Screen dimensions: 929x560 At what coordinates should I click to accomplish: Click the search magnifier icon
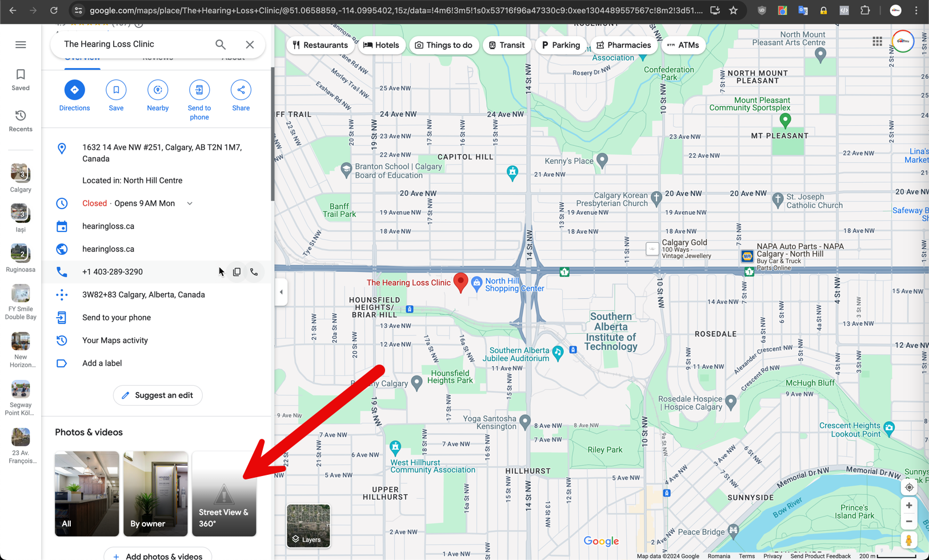(x=221, y=44)
